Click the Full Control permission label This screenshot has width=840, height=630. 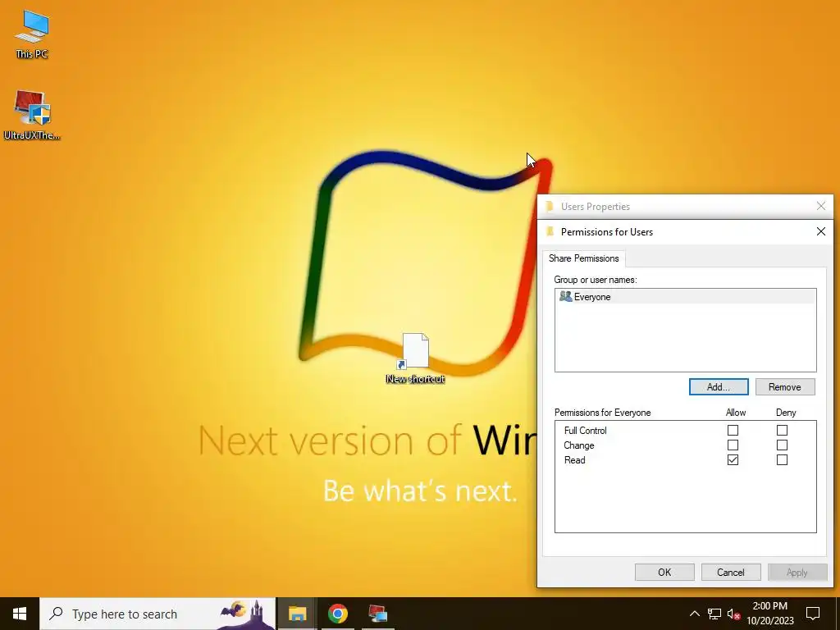pos(585,430)
